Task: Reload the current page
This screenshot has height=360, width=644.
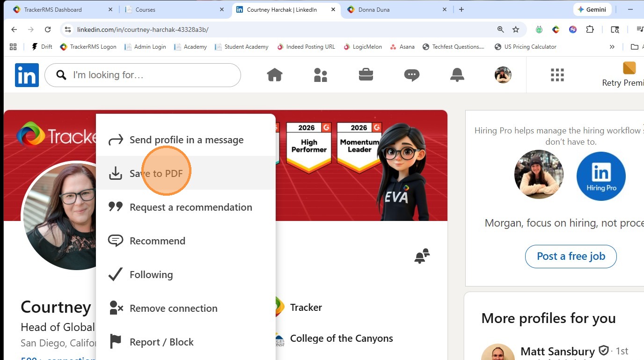Action: [x=48, y=29]
